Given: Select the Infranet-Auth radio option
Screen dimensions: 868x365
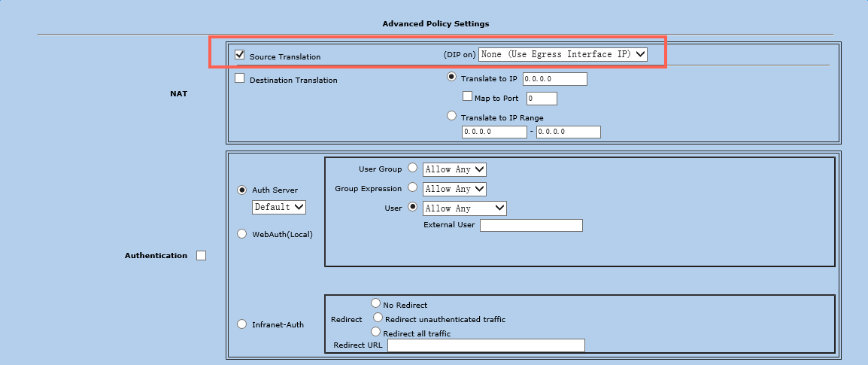Looking at the screenshot, I should pos(242,324).
